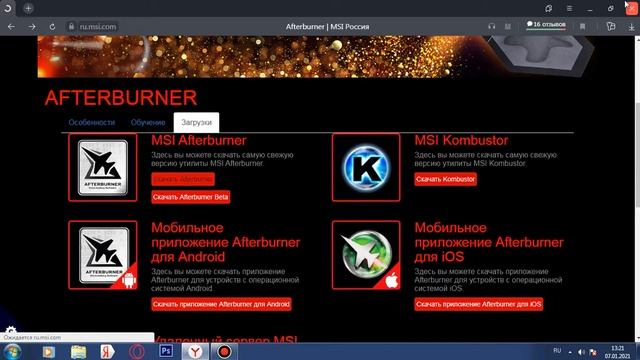The width and height of the screenshot is (640, 360).
Task: Reload the page with the refresh icon
Action: pyautogui.click(x=52, y=27)
